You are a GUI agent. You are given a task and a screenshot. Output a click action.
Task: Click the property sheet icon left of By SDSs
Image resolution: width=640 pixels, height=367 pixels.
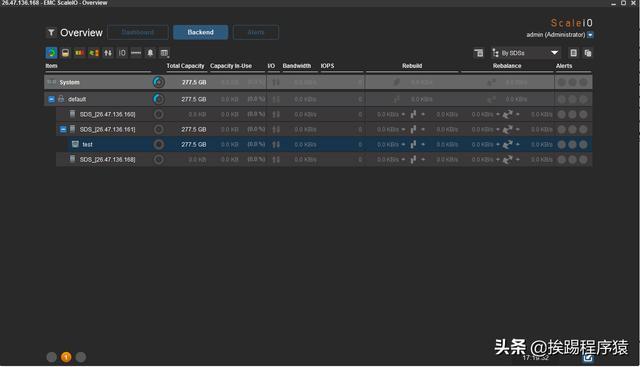479,53
